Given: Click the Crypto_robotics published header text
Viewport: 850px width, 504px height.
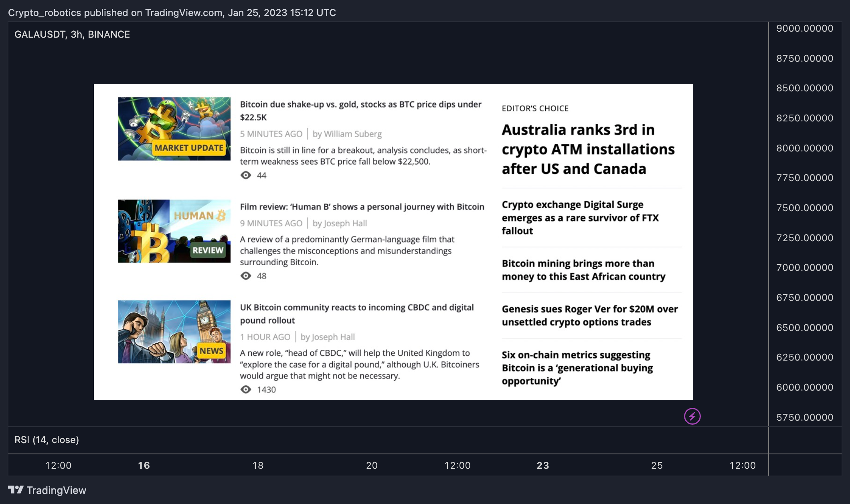Looking at the screenshot, I should [172, 13].
